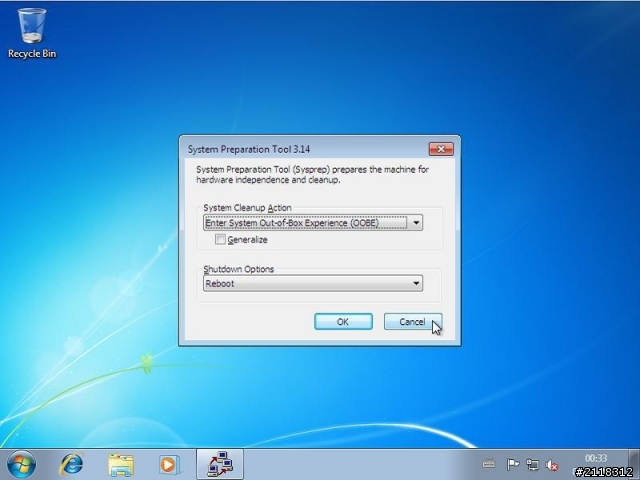This screenshot has height=480, width=640.
Task: Click the network status tray icon
Action: pyautogui.click(x=532, y=464)
